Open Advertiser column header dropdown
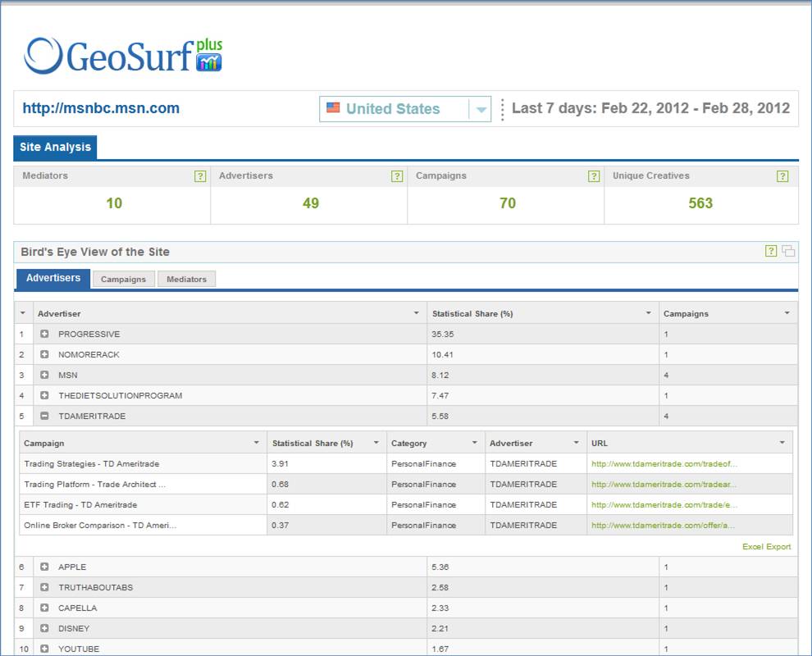This screenshot has width=812, height=656. (x=416, y=313)
